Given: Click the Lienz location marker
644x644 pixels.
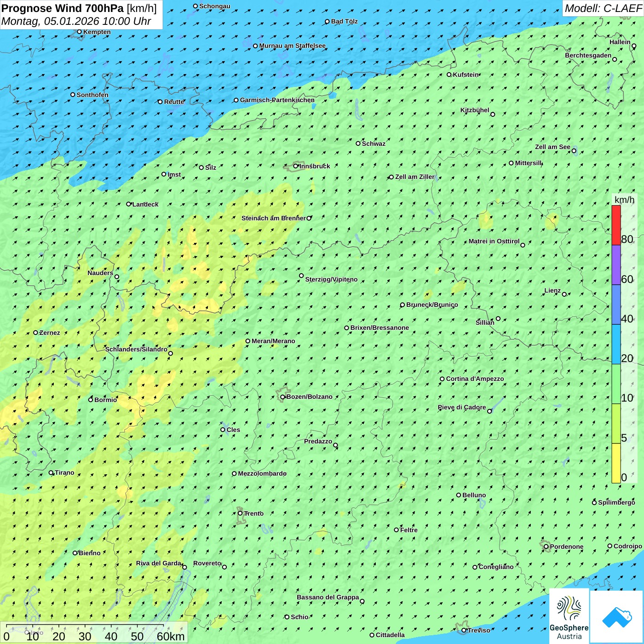Looking at the screenshot, I should (x=564, y=294).
